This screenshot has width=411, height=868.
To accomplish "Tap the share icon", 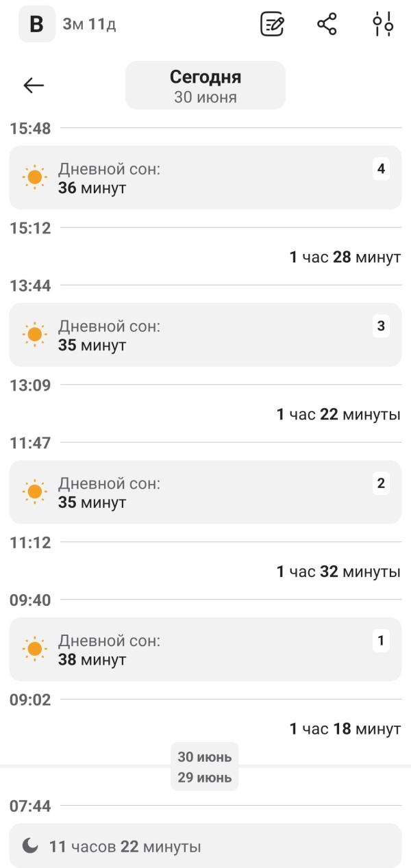I will coord(327,25).
